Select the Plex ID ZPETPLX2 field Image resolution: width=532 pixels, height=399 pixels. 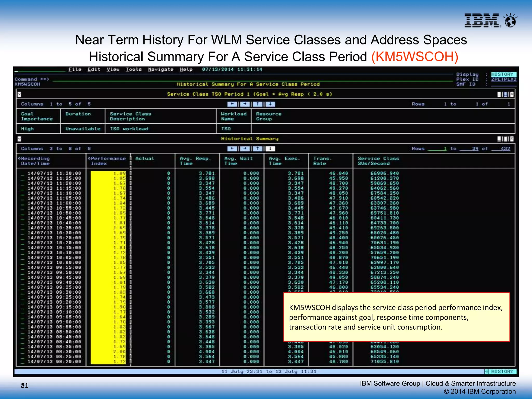click(x=503, y=79)
